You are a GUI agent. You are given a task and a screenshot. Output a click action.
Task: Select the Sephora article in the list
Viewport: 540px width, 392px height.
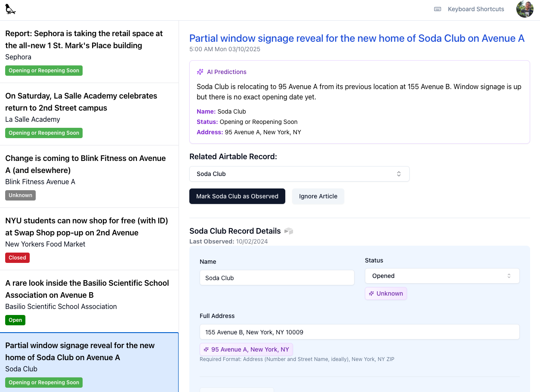[x=89, y=52]
